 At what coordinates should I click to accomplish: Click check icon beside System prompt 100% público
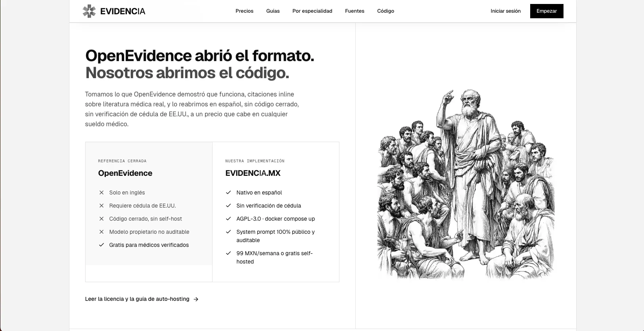(x=228, y=232)
